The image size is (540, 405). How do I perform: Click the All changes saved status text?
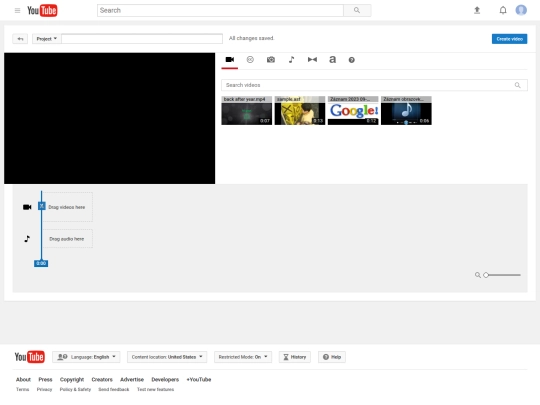(251, 38)
